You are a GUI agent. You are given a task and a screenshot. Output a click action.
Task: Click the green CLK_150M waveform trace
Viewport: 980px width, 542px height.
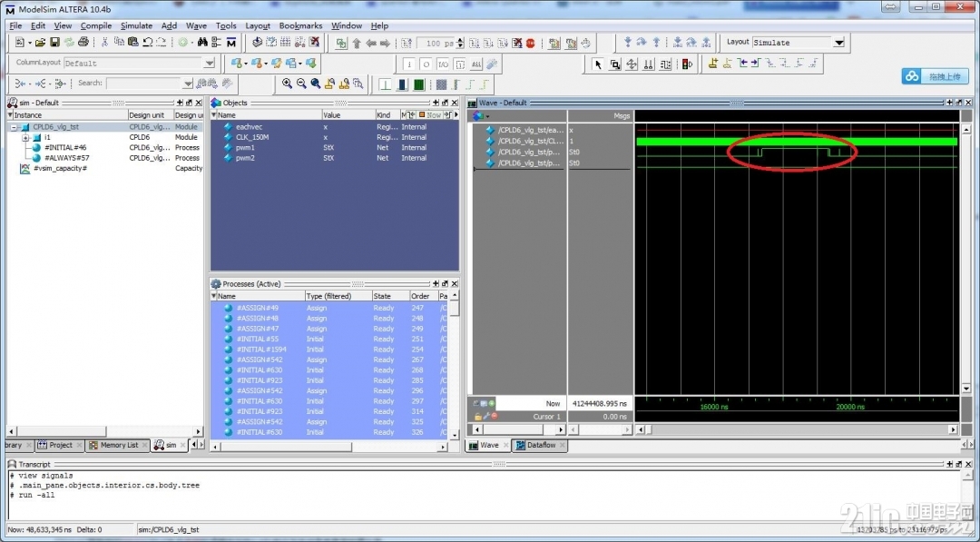pos(797,142)
